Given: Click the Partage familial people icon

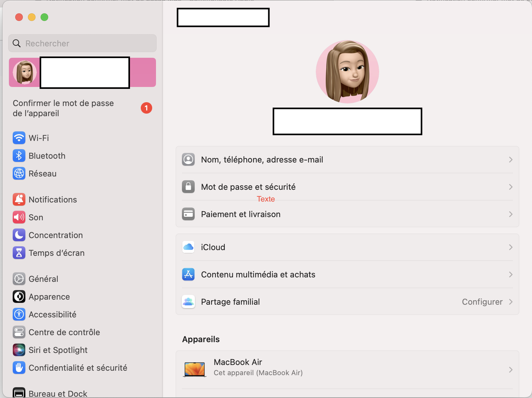Looking at the screenshot, I should (x=188, y=302).
